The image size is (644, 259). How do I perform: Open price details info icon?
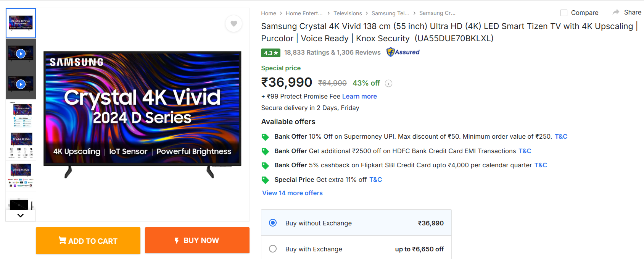pyautogui.click(x=388, y=83)
